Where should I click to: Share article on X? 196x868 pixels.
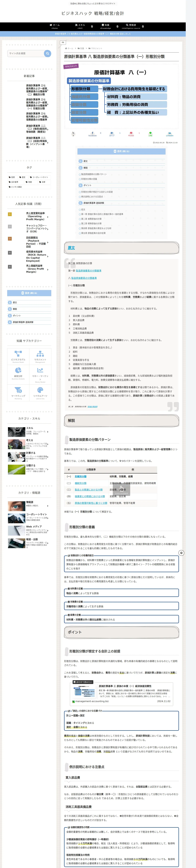73,134
